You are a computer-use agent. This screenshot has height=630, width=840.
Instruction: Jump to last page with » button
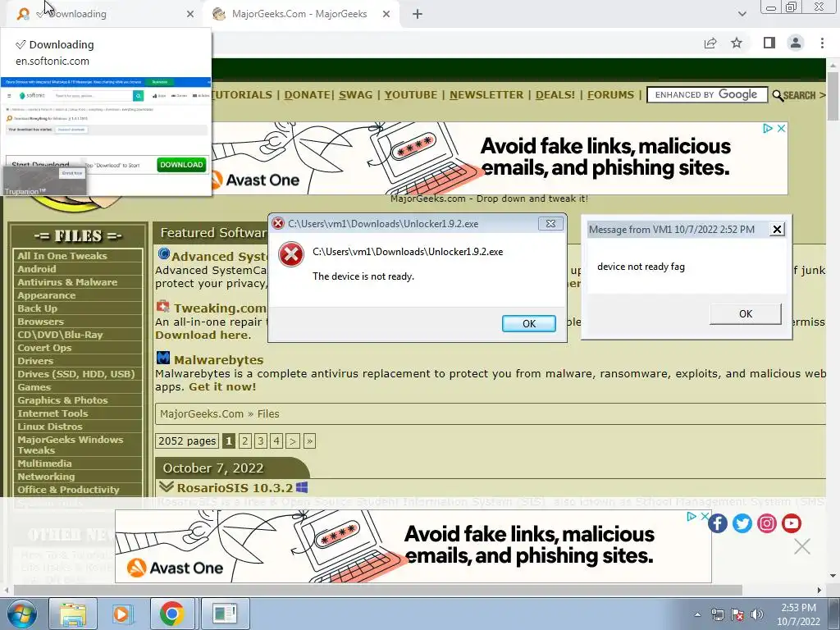[x=309, y=441]
